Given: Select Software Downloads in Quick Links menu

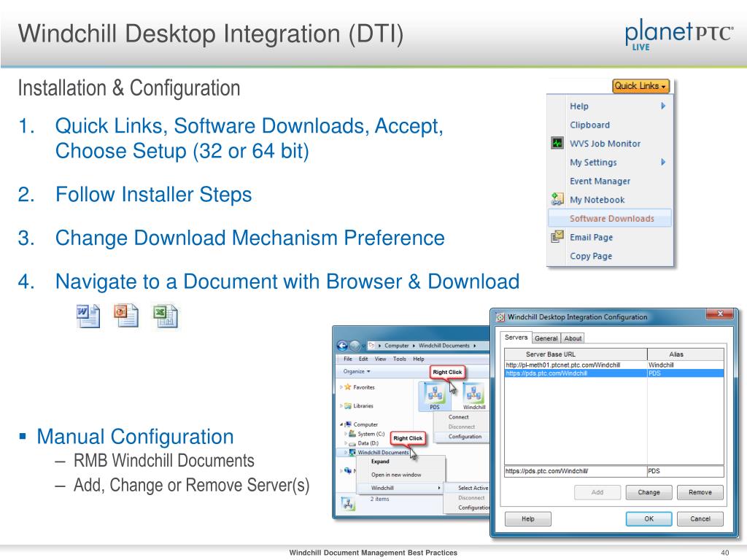Looking at the screenshot, I should (x=610, y=219).
